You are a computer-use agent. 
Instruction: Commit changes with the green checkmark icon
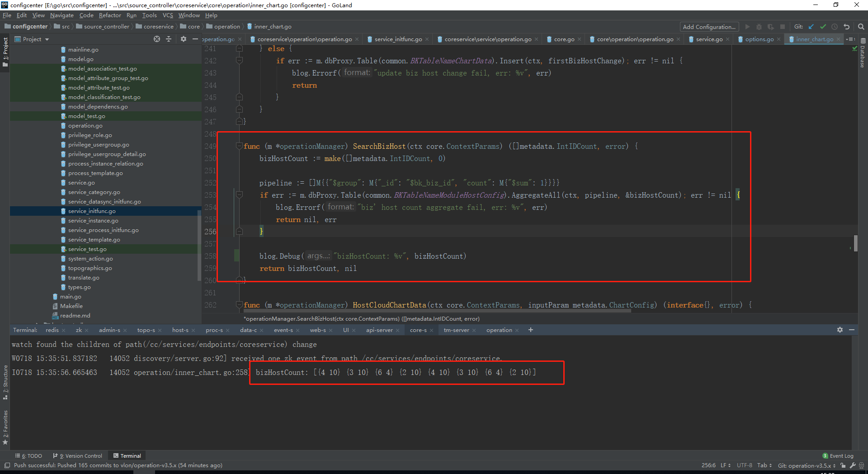click(x=823, y=27)
